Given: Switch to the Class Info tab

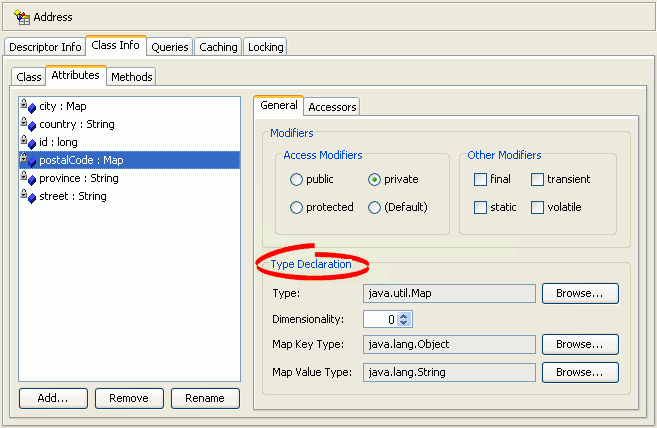Looking at the screenshot, I should point(116,45).
